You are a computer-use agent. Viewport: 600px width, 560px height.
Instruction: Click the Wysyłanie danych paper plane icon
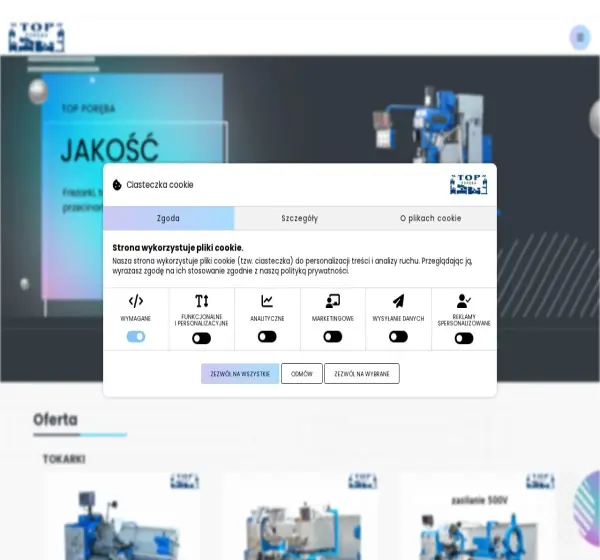398,301
